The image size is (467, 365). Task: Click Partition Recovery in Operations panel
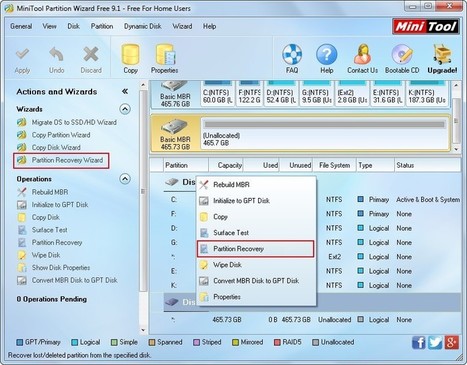(50, 242)
